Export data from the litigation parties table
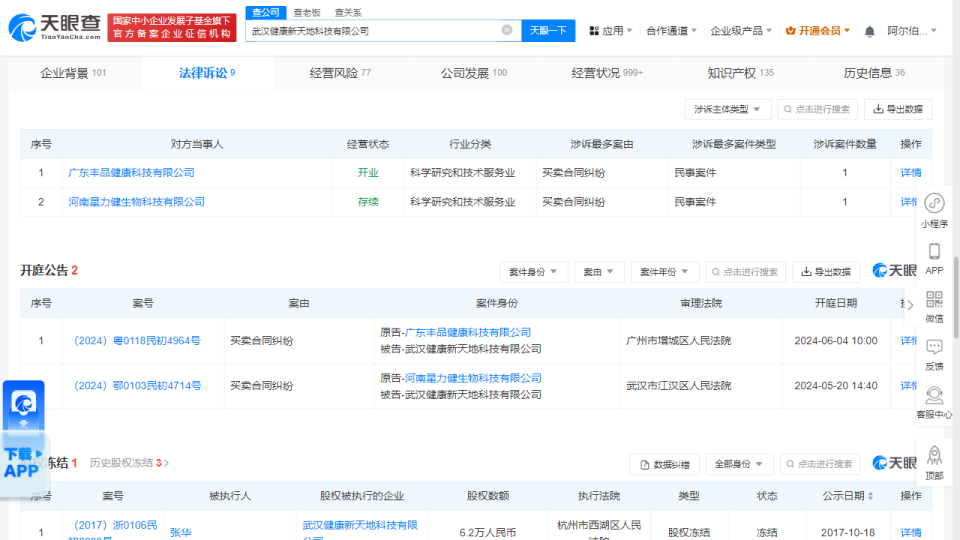The width and height of the screenshot is (960, 540). (898, 109)
